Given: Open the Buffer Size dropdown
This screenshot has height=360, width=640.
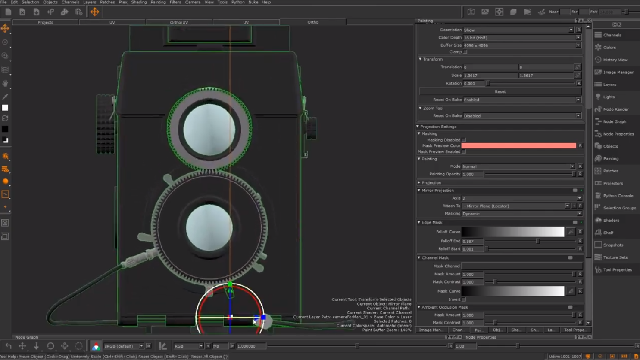Looking at the screenshot, I should (x=522, y=45).
